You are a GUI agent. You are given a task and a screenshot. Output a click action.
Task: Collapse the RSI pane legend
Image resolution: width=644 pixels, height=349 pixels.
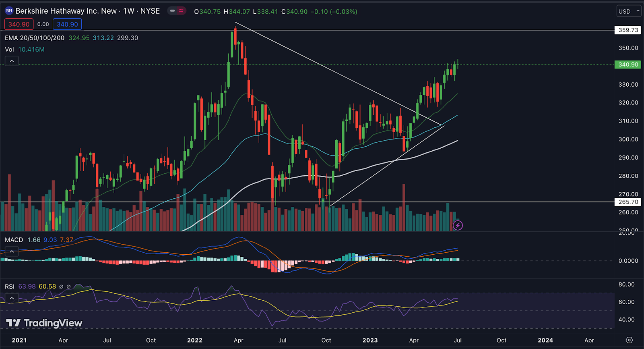coord(12,298)
